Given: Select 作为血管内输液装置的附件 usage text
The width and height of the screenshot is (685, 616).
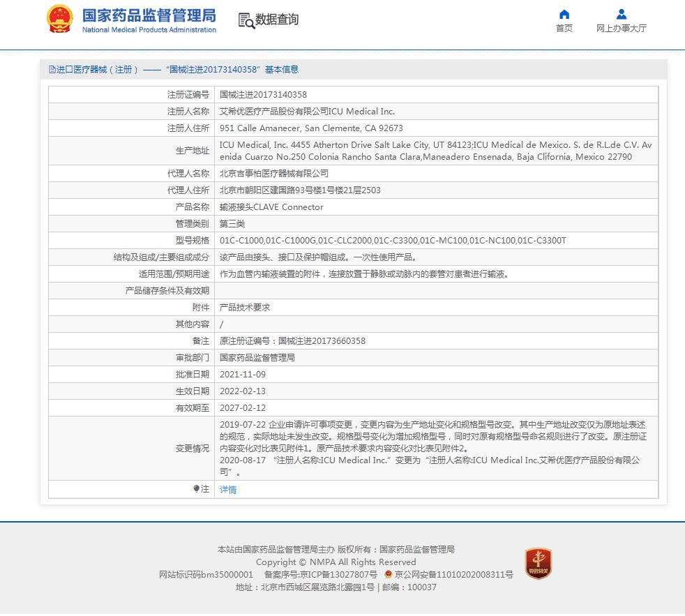Looking at the screenshot, I should pyautogui.click(x=364, y=274).
